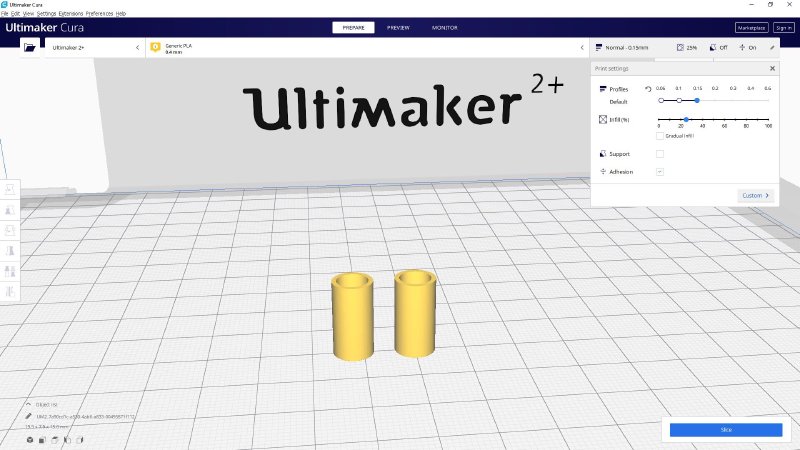Viewport: 800px width, 450px height.
Task: Select the right yellow cylinder model
Action: click(x=415, y=313)
